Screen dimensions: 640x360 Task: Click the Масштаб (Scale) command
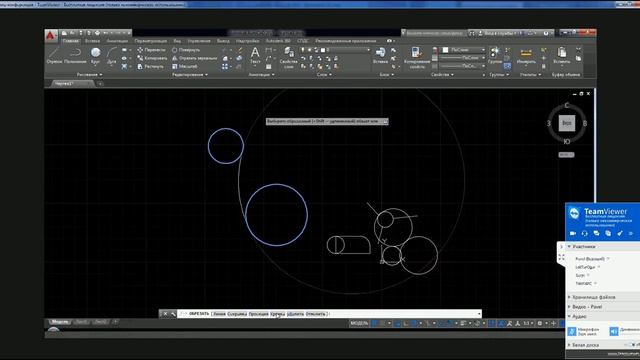coord(184,66)
